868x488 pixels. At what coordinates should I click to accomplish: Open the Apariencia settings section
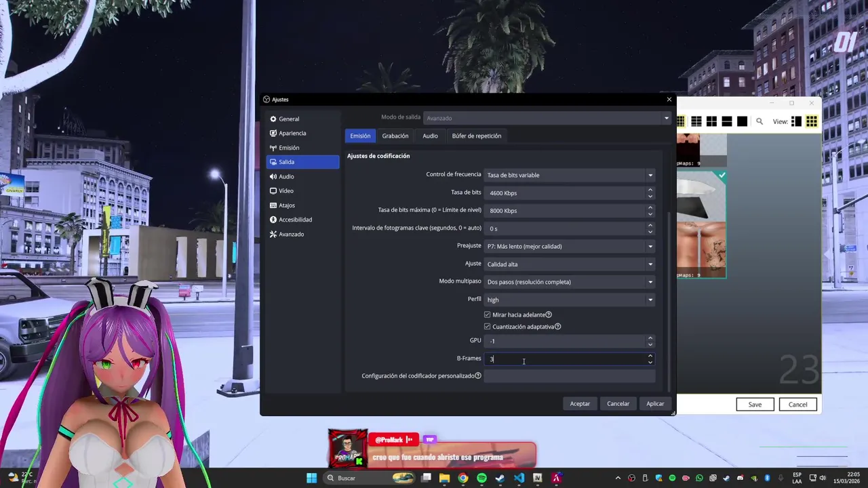302,133
